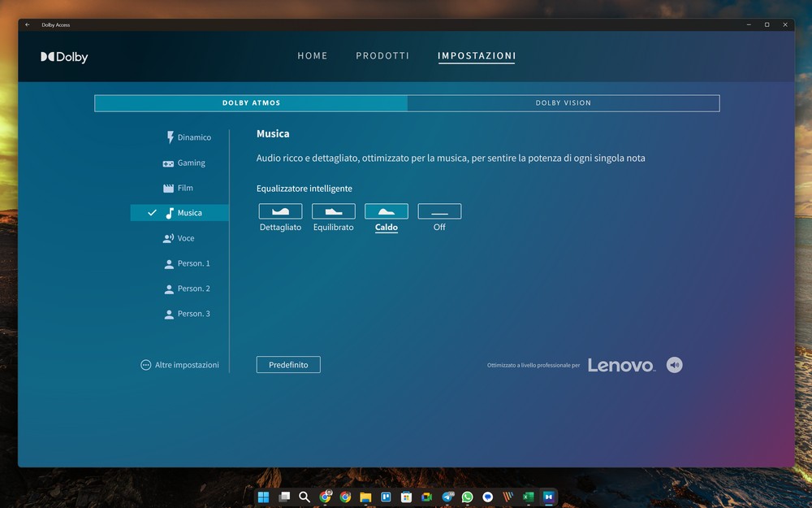
Task: Go back using the title bar arrow
Action: click(x=28, y=24)
